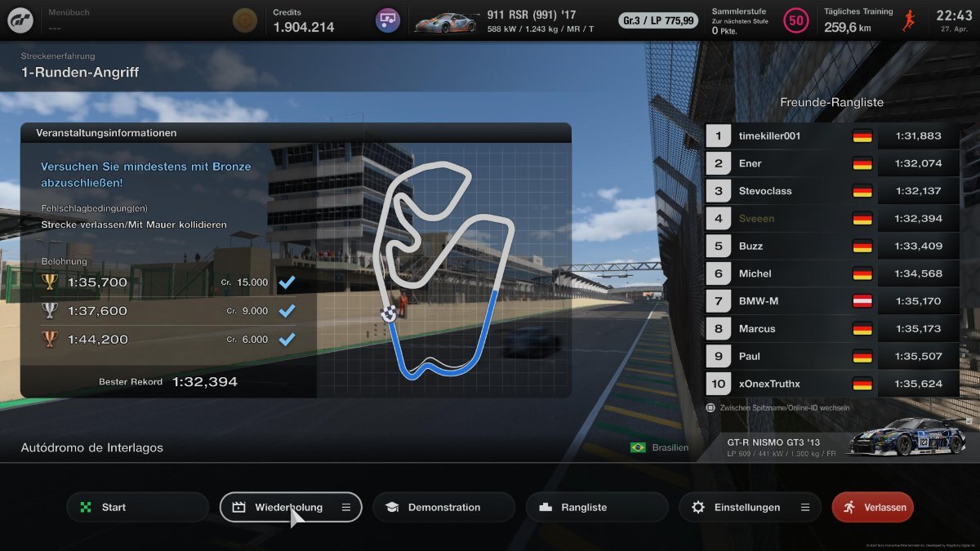Screen dimensions: 980x551
Task: Click the start marker on track map
Action: [390, 312]
